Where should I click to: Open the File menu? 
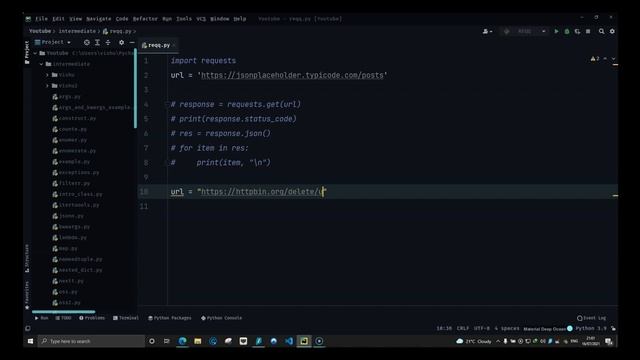coord(41,19)
